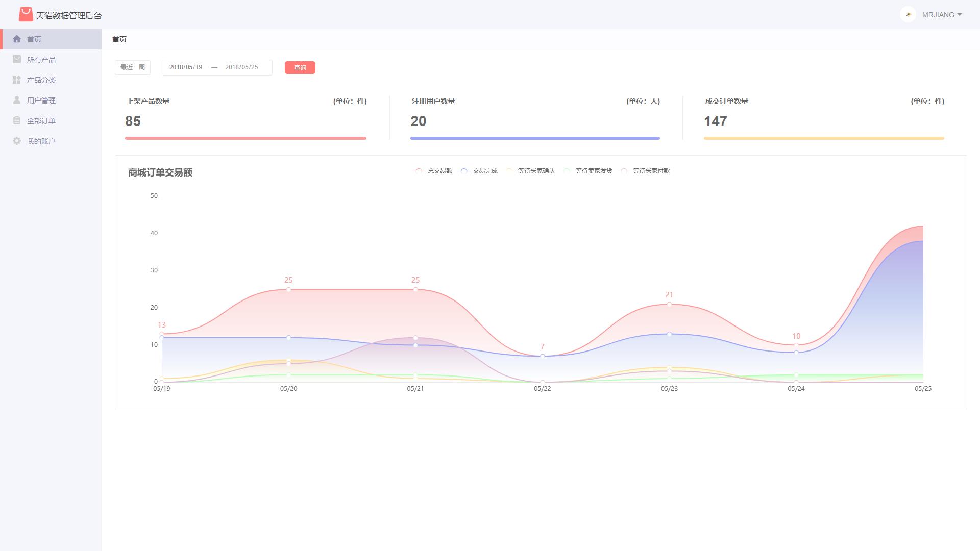Click the home icon in the sidebar
This screenshot has width=980, height=551.
click(x=17, y=39)
